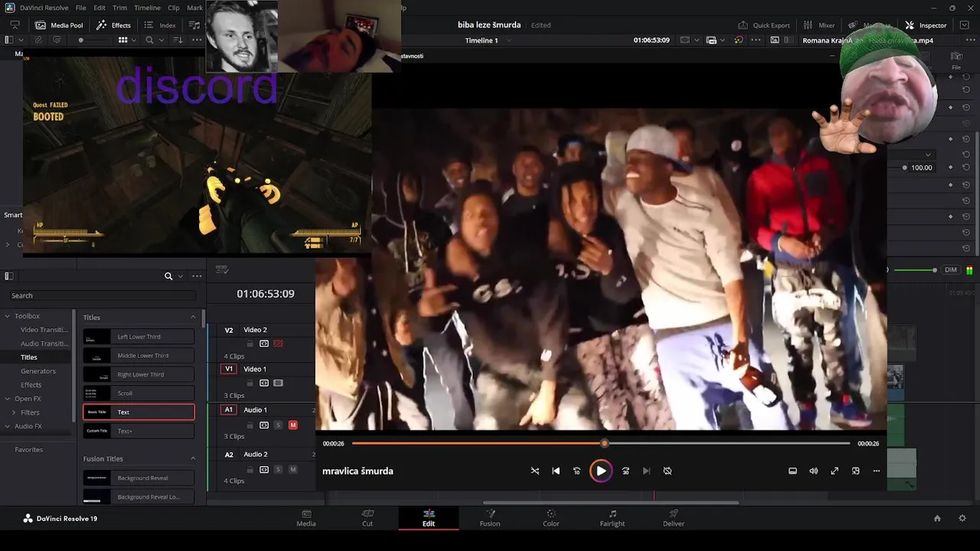The width and height of the screenshot is (980, 551).
Task: Solo the Audio 2 track
Action: (x=278, y=469)
